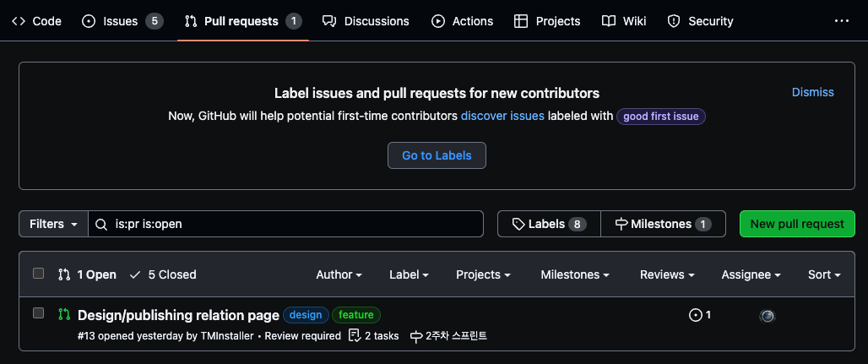Viewport: 868px width, 364px height.
Task: Click the Actions play icon
Action: pos(438,21)
